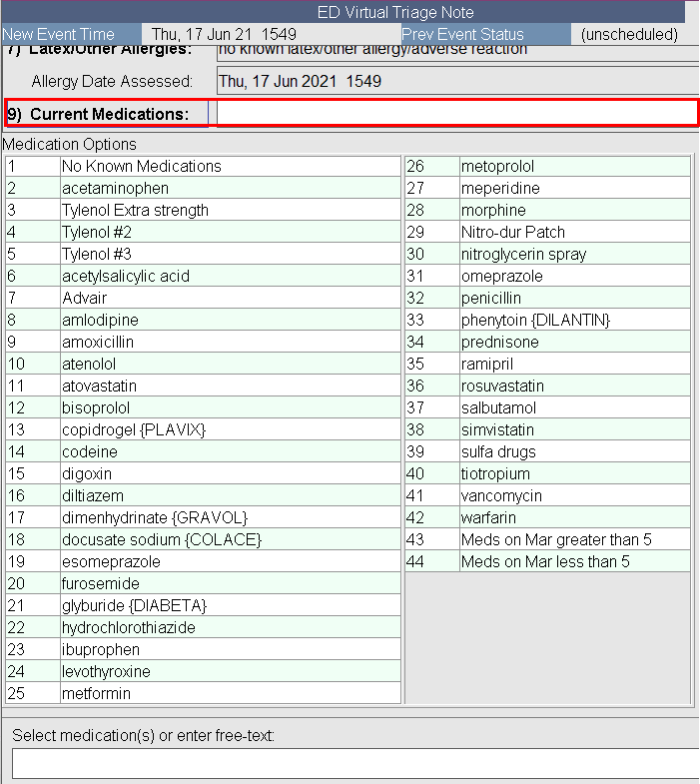The height and width of the screenshot is (784, 700).
Task: Choose 'salbutamol' medication
Action: point(548,408)
